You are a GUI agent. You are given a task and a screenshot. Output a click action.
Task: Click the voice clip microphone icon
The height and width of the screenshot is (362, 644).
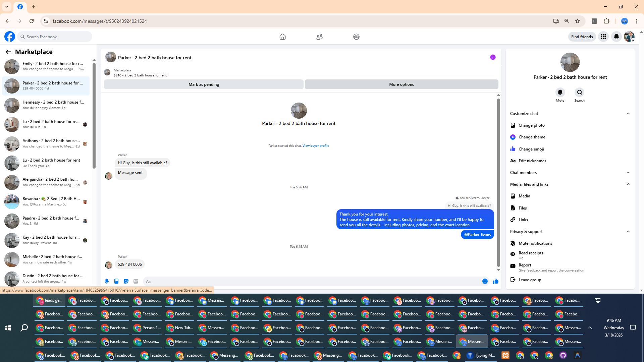tap(107, 281)
